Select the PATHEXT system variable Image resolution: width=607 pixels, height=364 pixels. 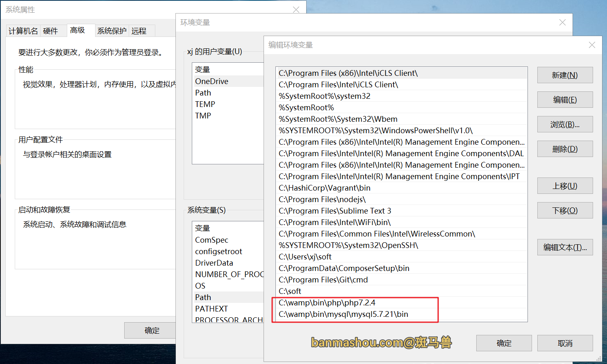[x=211, y=309]
